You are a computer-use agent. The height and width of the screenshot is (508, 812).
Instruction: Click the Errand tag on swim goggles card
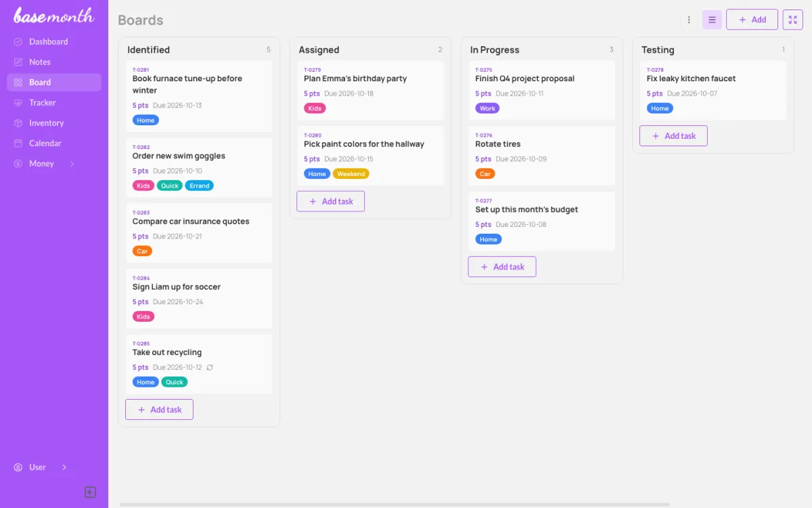pos(199,186)
